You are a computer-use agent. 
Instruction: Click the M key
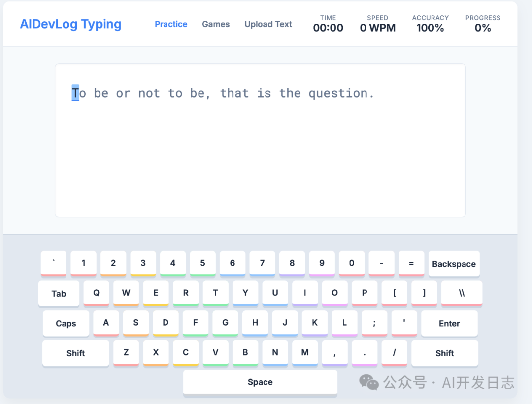tap(305, 353)
